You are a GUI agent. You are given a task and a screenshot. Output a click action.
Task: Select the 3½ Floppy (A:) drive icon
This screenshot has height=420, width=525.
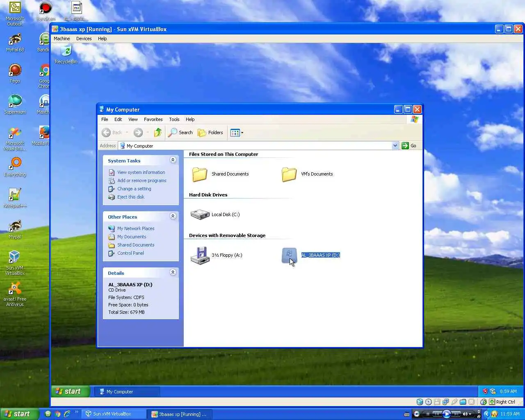click(200, 255)
